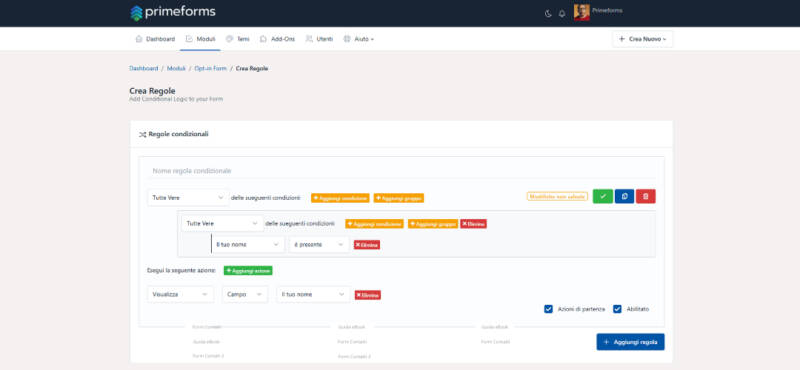This screenshot has height=370, width=800.
Task: Open the top-level Tutte Vere dropdown
Action: coord(188,198)
